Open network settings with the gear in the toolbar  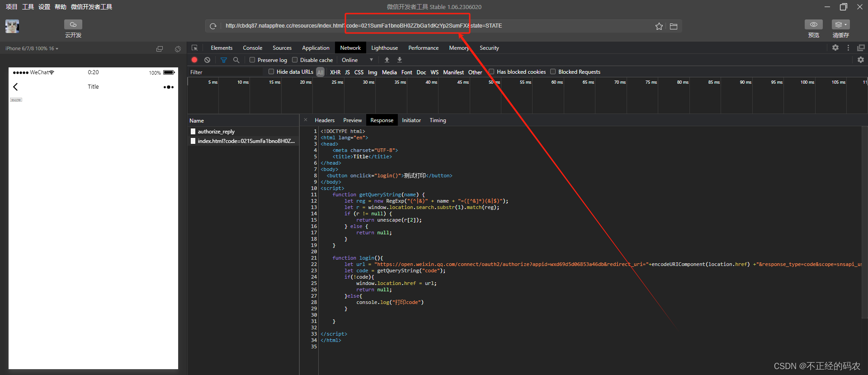click(x=861, y=60)
